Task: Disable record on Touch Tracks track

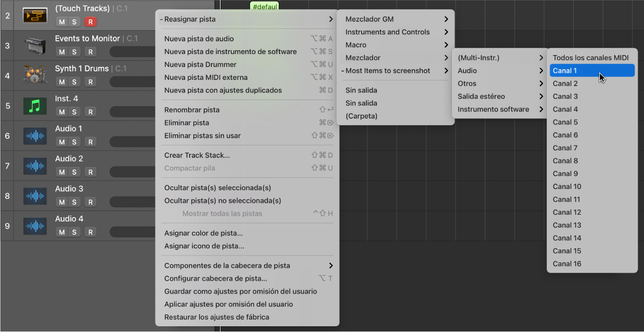Action: tap(90, 22)
